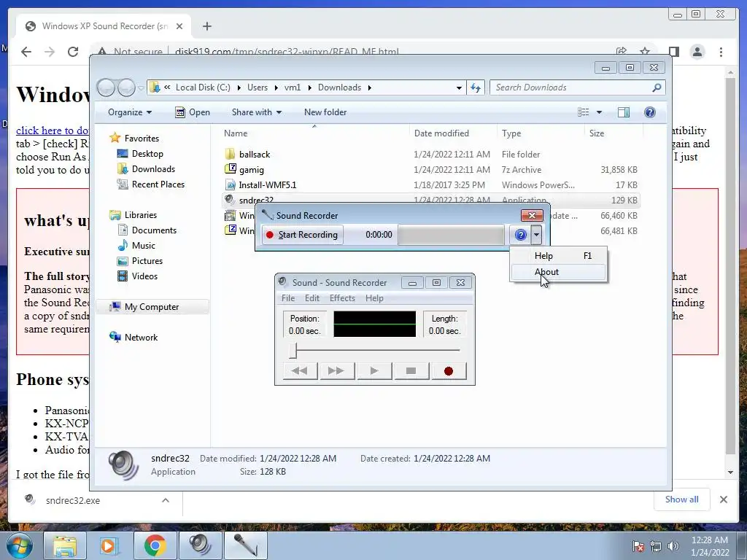
Task: Click Open in the Explorer toolbar
Action: pos(193,112)
